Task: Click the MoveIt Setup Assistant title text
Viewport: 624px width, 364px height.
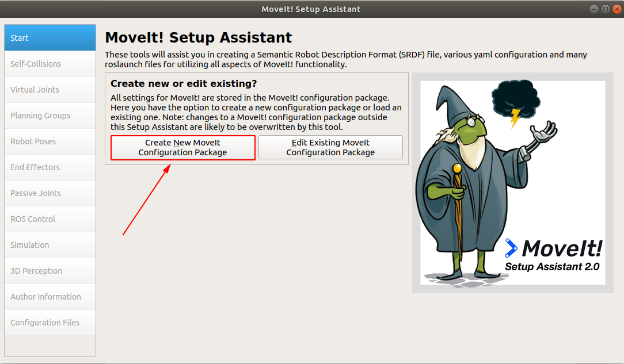Action: point(197,37)
